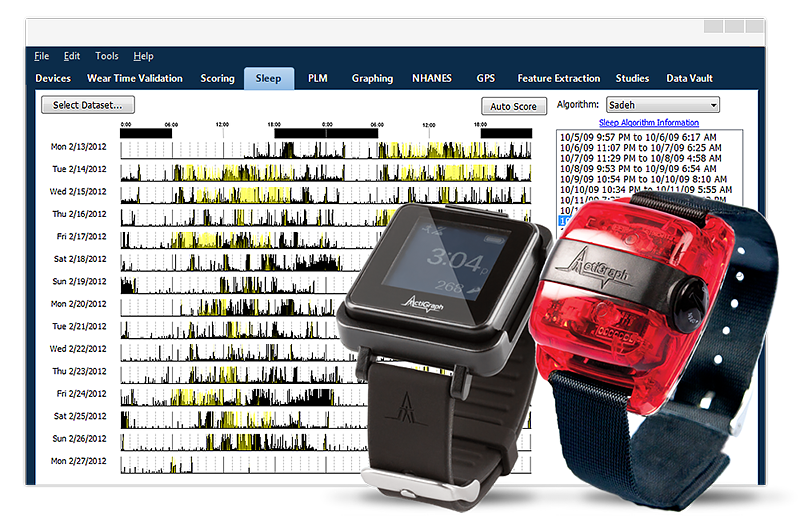The image size is (800, 516).
Task: Open the NHANES tab
Action: click(432, 78)
